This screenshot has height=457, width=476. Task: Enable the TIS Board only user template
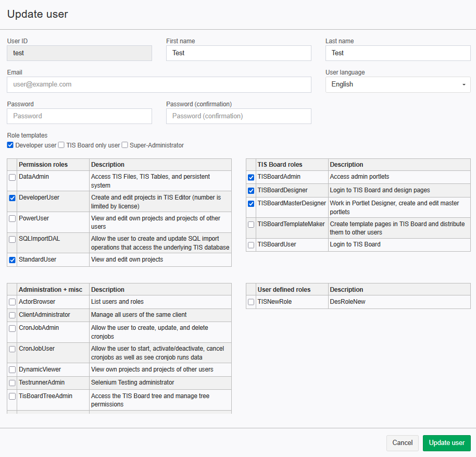coord(61,145)
